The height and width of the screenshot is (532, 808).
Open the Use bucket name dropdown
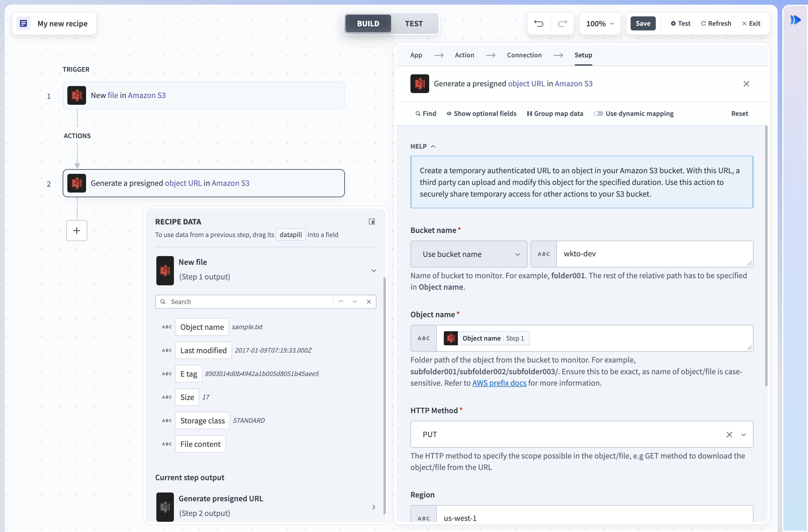click(469, 254)
